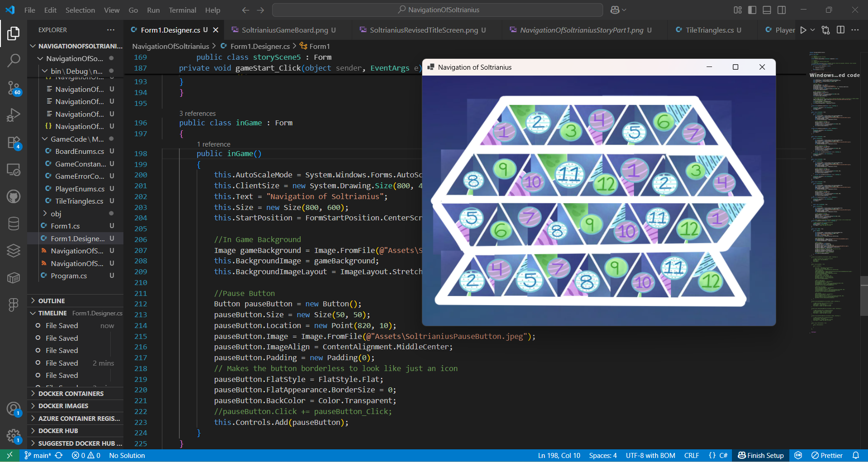Screen dimensions: 868x462
Task: Toggle the Secondary Side Bar
Action: click(x=782, y=10)
